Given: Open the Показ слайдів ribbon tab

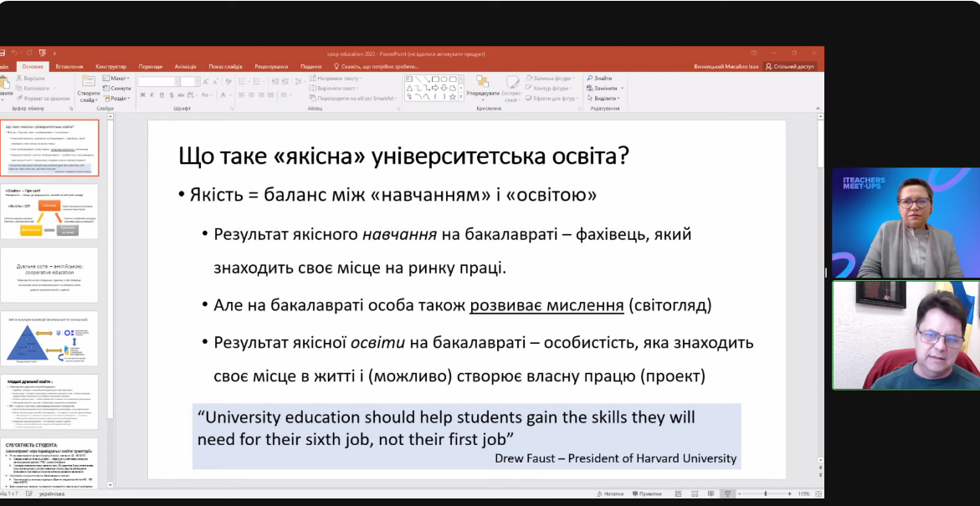Looking at the screenshot, I should 226,66.
